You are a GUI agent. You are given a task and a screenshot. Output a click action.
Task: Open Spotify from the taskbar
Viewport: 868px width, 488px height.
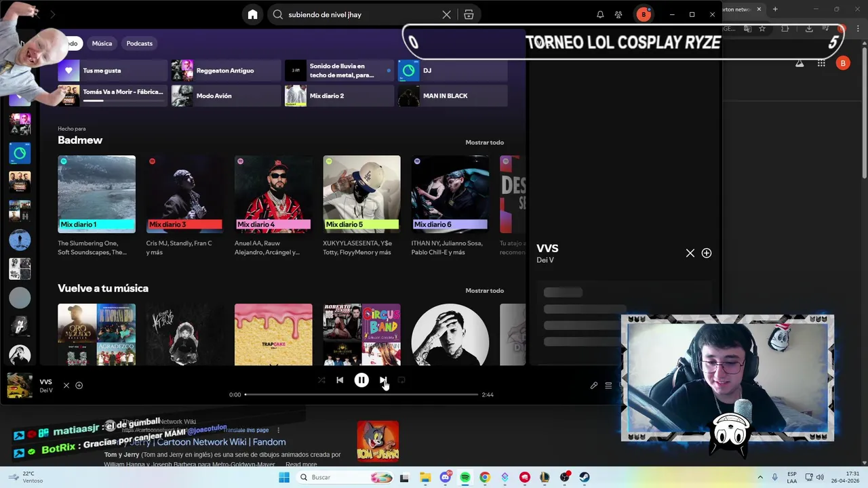pos(465,477)
